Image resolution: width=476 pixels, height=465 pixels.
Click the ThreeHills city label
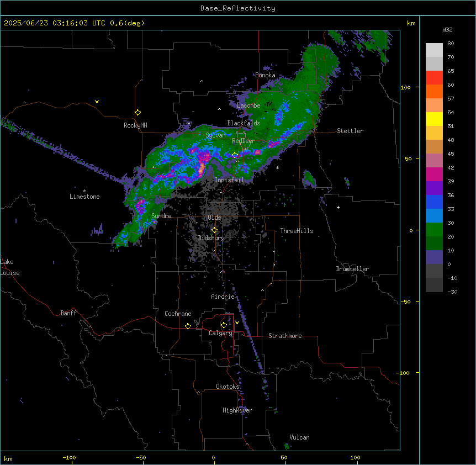coord(297,231)
